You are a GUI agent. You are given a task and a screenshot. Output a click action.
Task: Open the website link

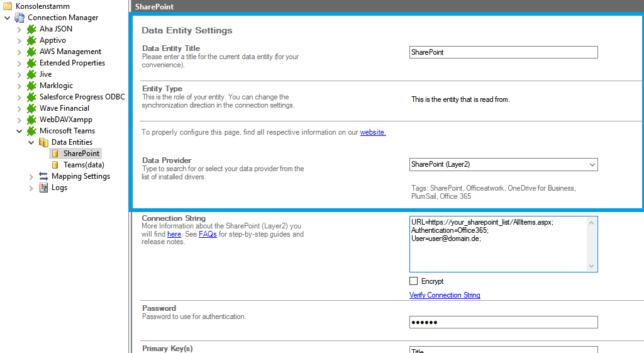[x=372, y=132]
